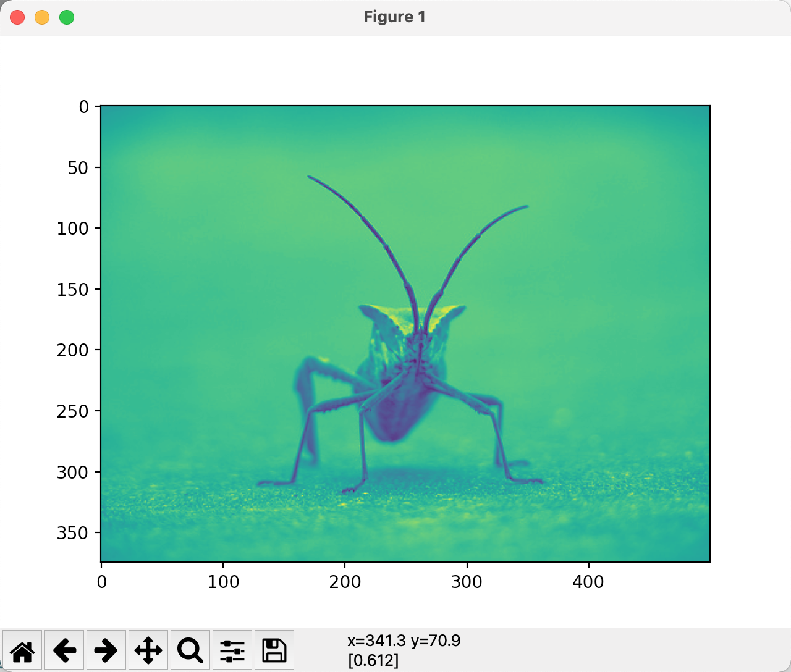
Task: Minimize the figure window with the yellow button
Action: click(42, 17)
